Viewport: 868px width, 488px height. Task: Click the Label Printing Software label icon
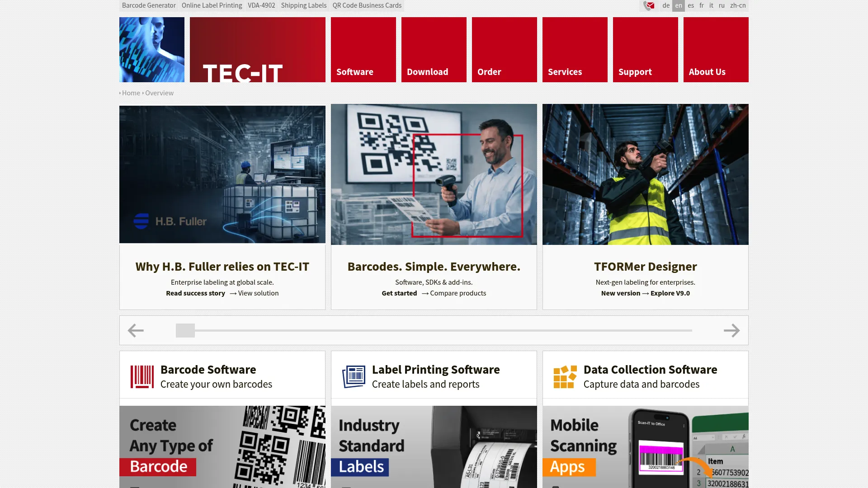tap(354, 377)
